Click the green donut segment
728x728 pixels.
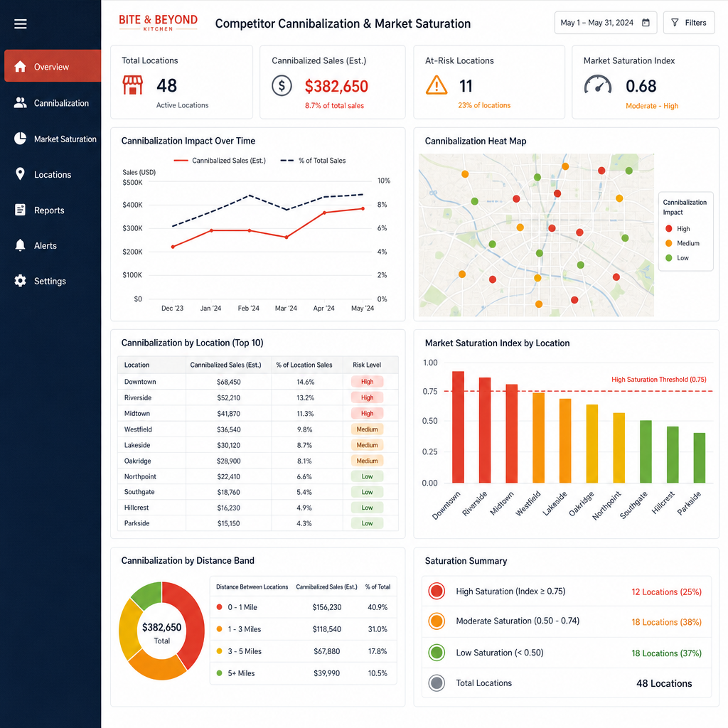pyautogui.click(x=149, y=595)
